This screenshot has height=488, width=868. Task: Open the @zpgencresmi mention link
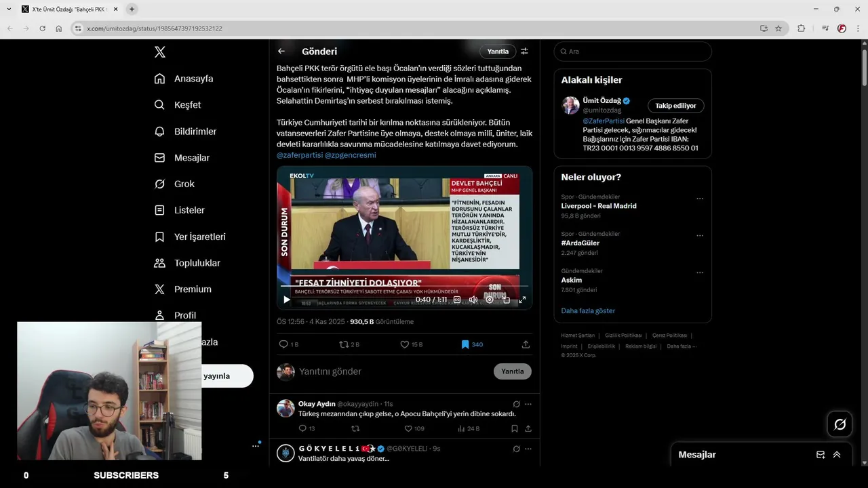click(x=350, y=155)
